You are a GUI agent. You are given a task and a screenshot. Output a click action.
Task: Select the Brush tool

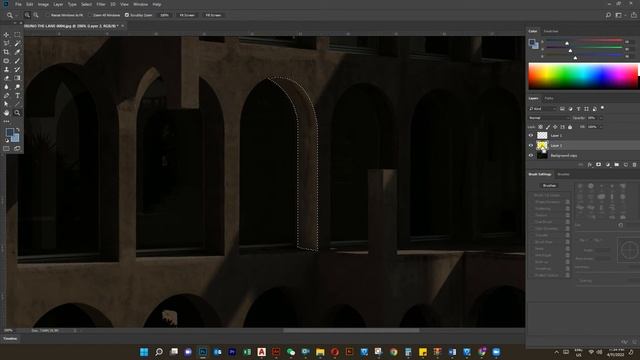(x=17, y=61)
